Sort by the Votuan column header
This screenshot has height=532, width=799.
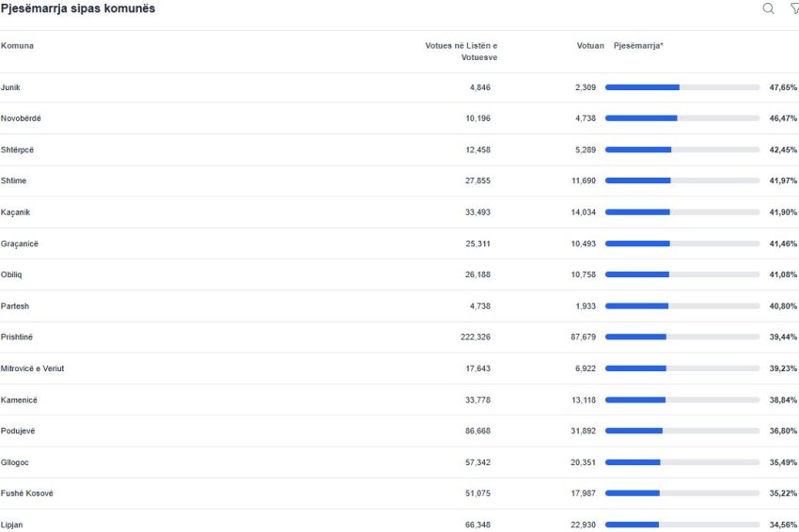590,46
